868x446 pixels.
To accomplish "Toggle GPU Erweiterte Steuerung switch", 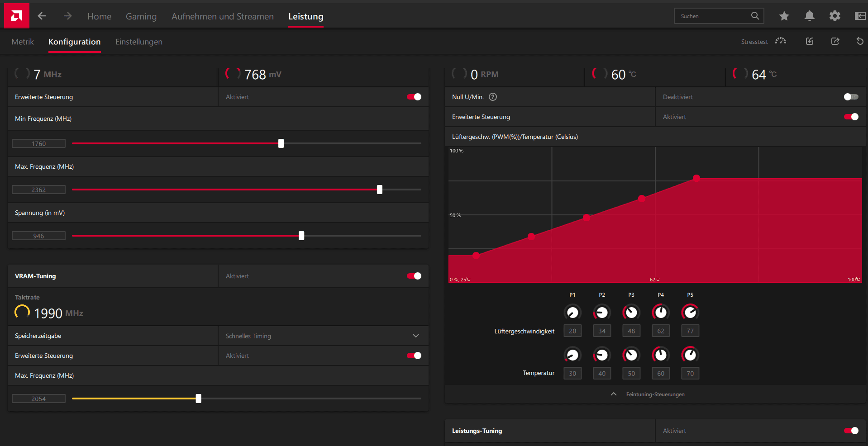I will click(414, 97).
